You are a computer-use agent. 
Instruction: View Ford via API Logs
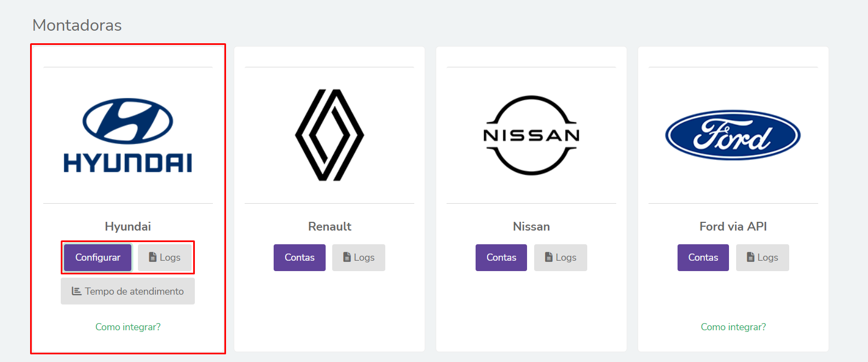762,257
